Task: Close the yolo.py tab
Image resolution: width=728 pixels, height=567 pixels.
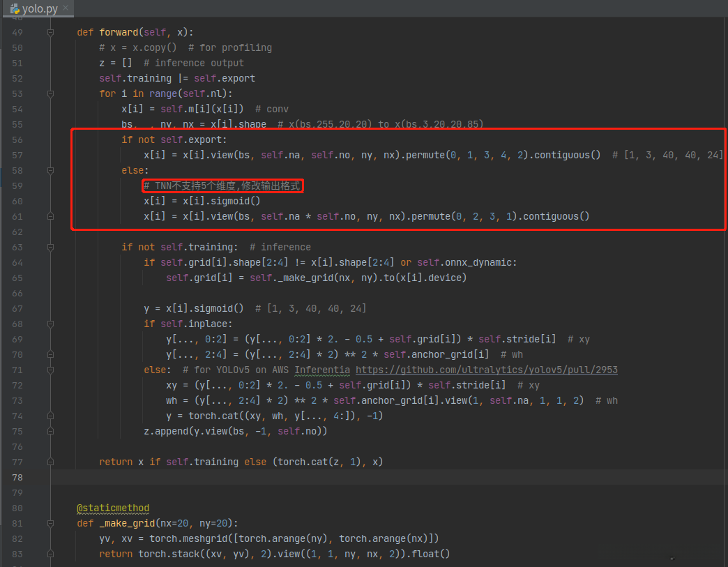Action: pyautogui.click(x=66, y=8)
